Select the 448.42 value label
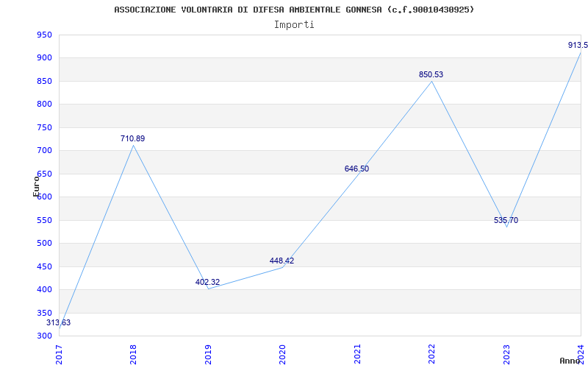The height and width of the screenshot is (368, 588). [x=282, y=261]
